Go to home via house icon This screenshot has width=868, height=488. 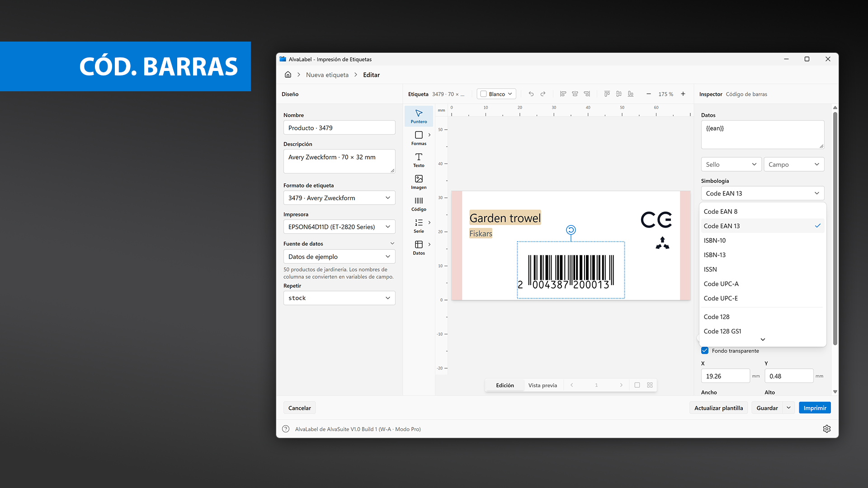[x=288, y=75]
